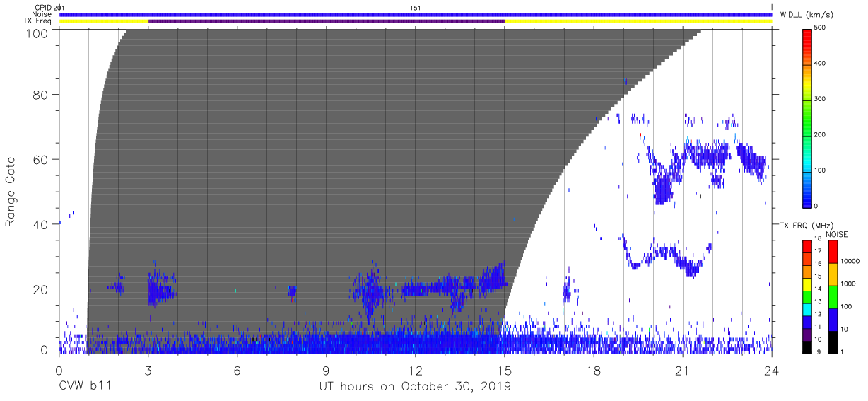Click the yellow TX Freq segment after 15 UT

(x=638, y=21)
